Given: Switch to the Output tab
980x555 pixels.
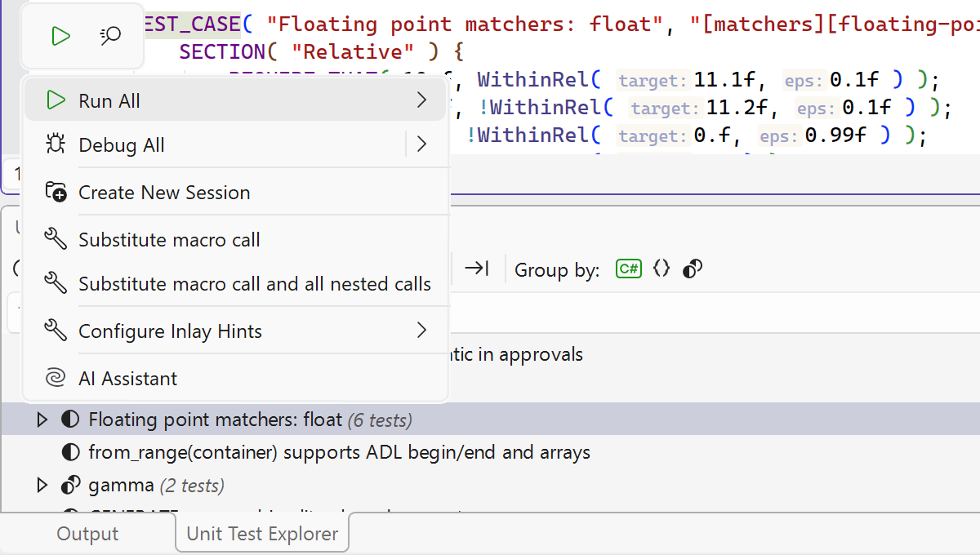Looking at the screenshot, I should (x=87, y=534).
